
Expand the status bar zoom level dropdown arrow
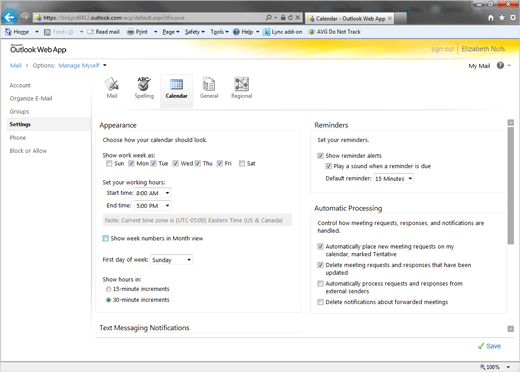508,367
